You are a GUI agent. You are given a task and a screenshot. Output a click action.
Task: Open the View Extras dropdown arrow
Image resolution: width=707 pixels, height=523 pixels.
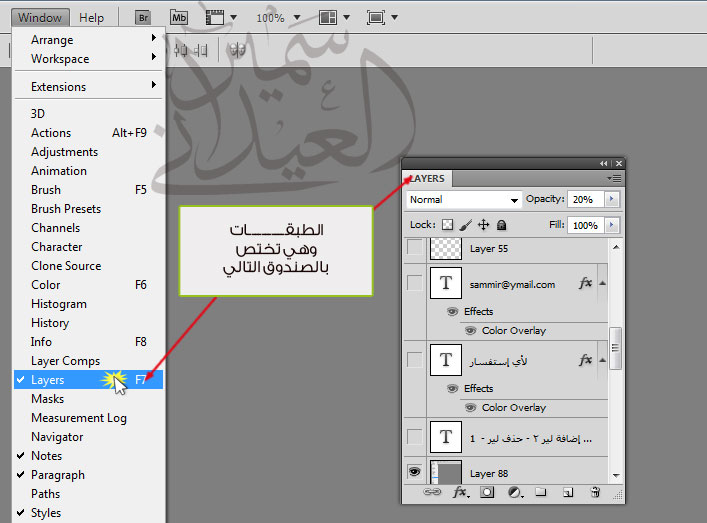click(234, 18)
